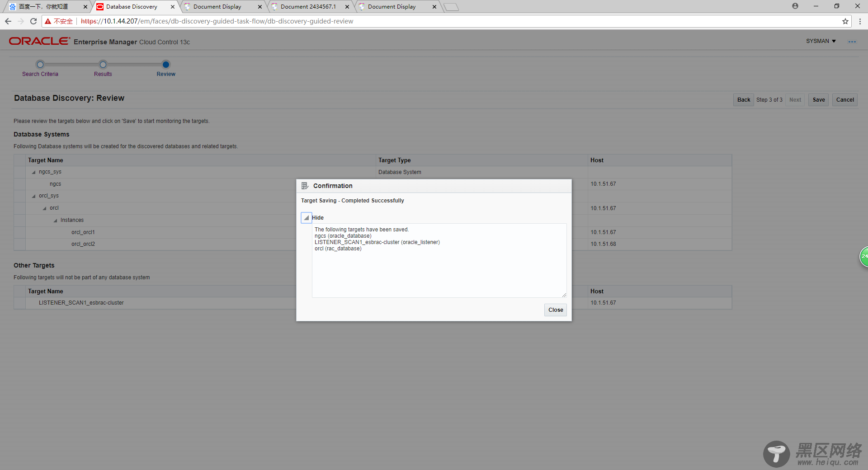Viewport: 868px width, 470px height.
Task: Open the Chrome three-dot menu
Action: [860, 21]
